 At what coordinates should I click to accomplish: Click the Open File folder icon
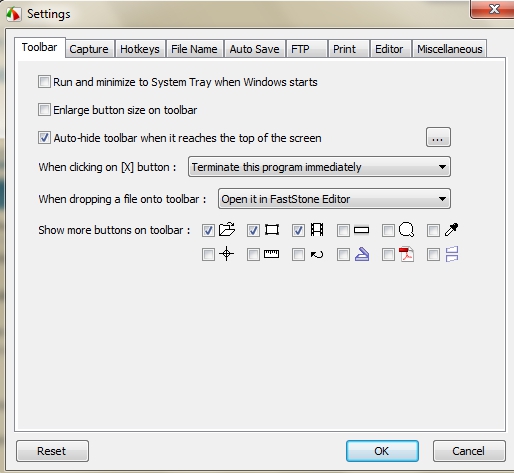(x=227, y=230)
